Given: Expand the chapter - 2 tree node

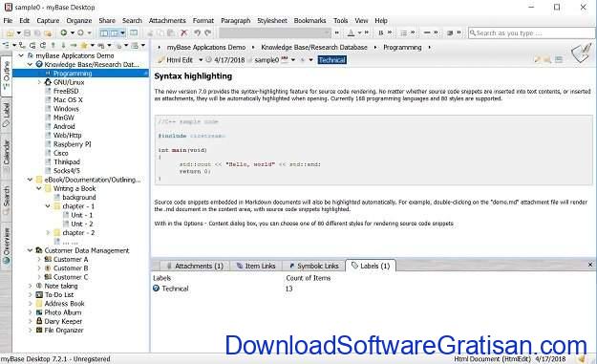Looking at the screenshot, I should tap(48, 233).
